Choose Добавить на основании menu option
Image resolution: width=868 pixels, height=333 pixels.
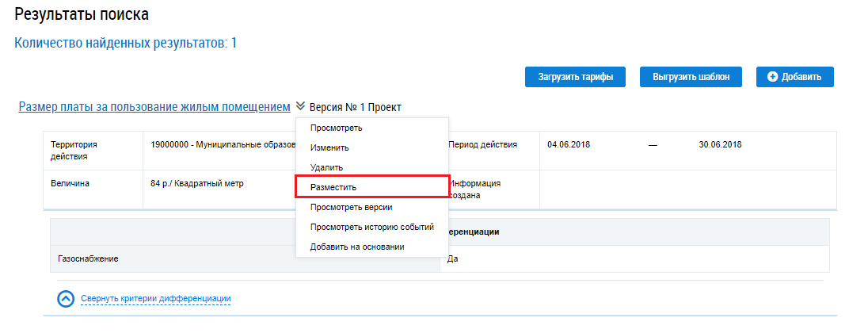(357, 247)
